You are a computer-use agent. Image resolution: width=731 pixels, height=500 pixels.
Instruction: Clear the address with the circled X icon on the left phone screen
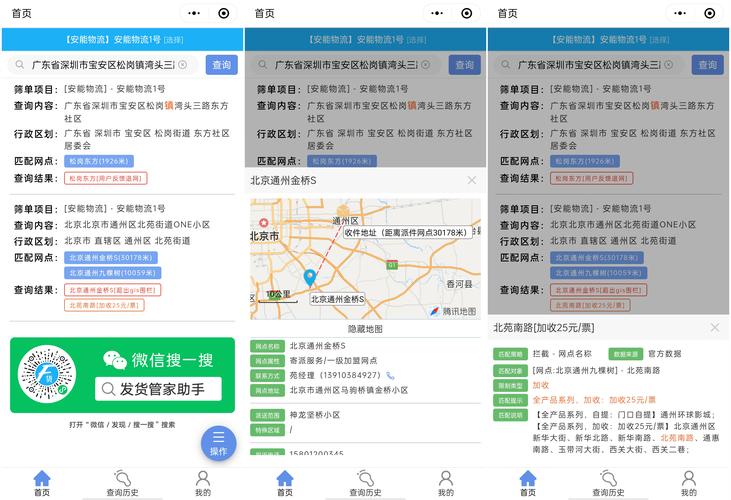click(183, 65)
